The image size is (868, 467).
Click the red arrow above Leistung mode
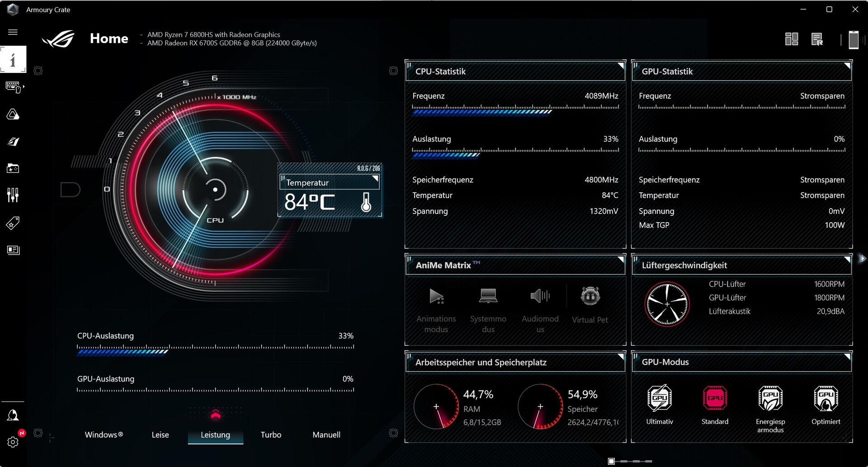pyautogui.click(x=216, y=414)
